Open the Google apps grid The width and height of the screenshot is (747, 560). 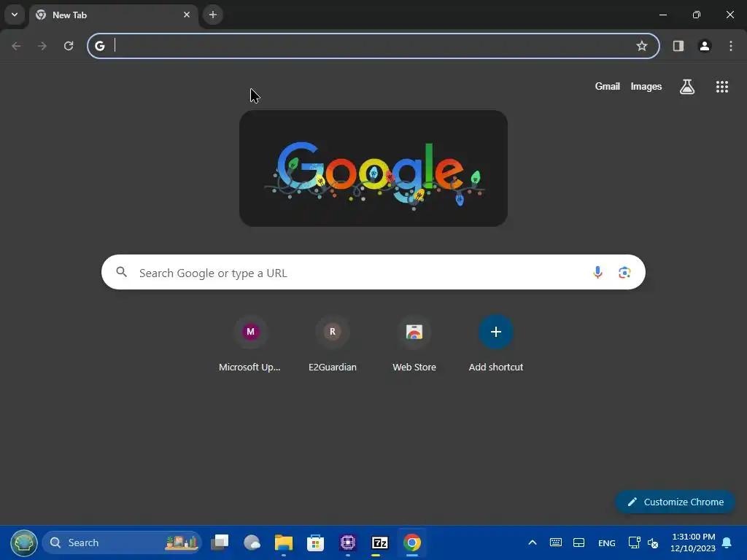[722, 87]
